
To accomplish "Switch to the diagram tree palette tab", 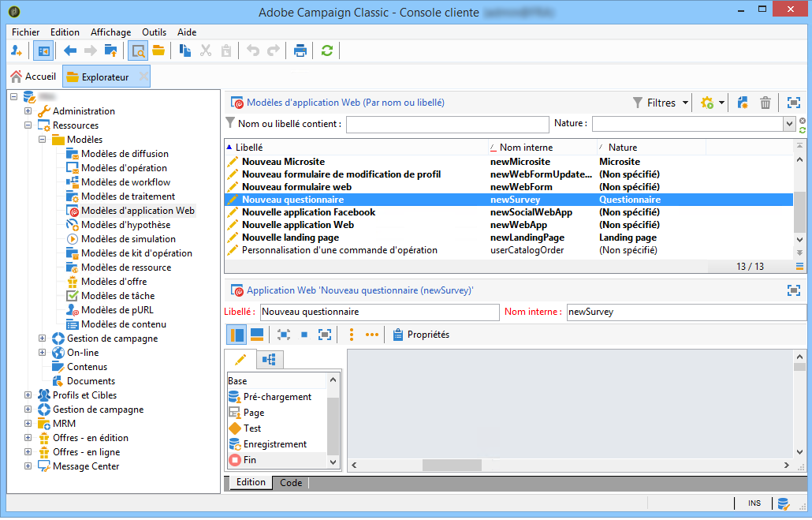I will pos(269,359).
